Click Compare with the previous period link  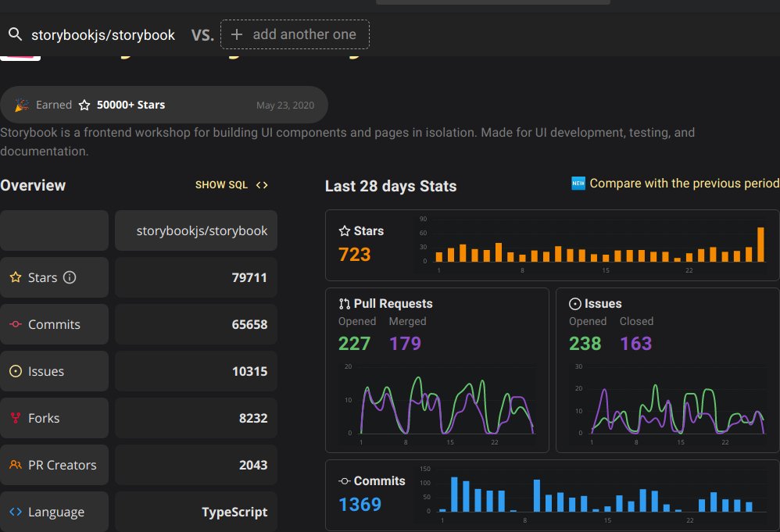[684, 184]
